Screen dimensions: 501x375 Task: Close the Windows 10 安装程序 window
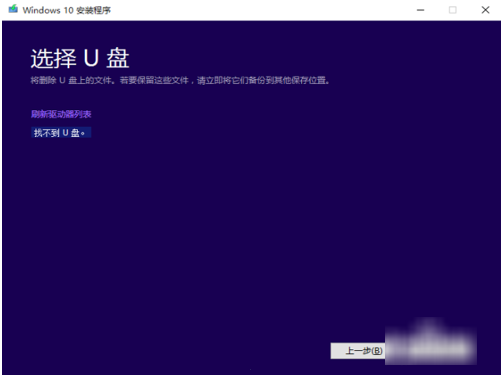tap(485, 10)
